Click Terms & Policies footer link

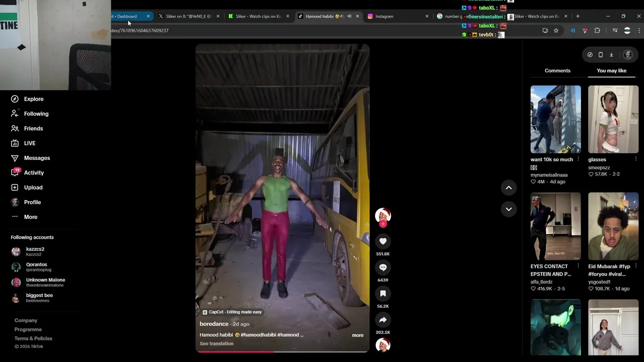(x=33, y=339)
